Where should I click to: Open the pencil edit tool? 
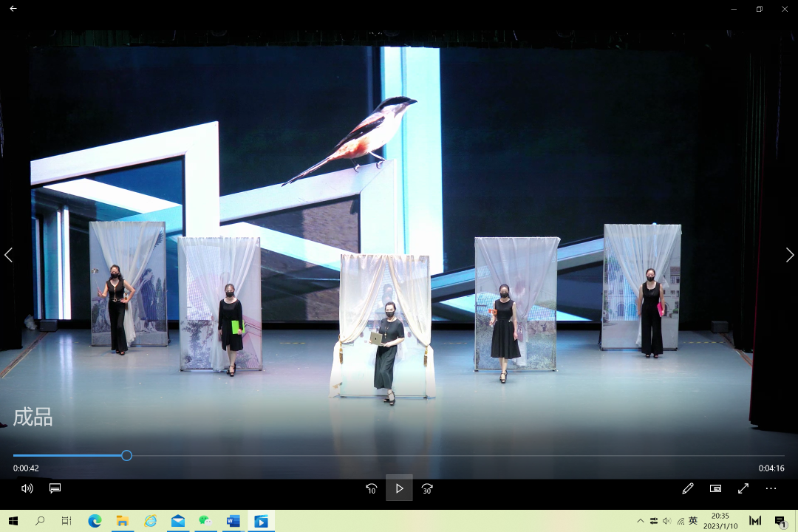[x=688, y=488]
